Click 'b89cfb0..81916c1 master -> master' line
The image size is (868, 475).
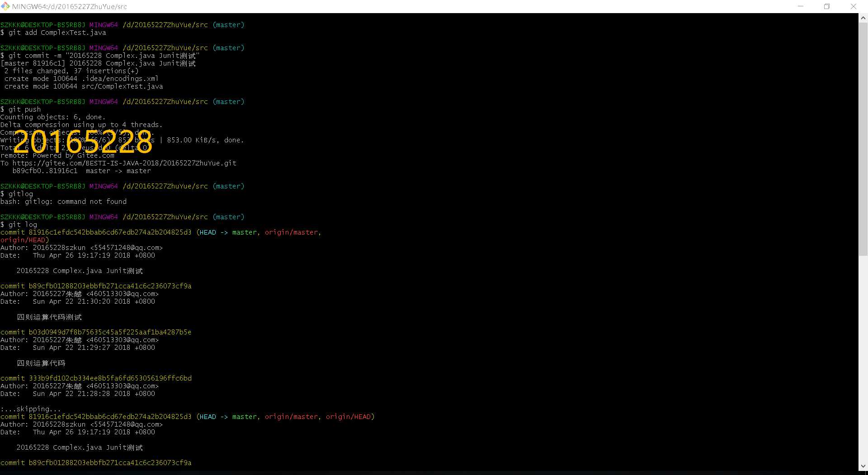click(x=82, y=171)
